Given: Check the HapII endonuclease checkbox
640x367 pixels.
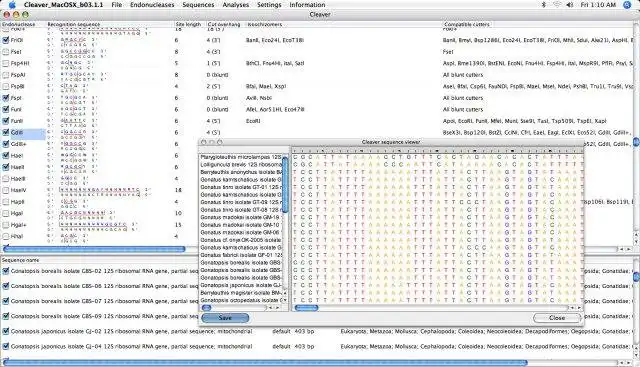Looking at the screenshot, I should point(6,201).
